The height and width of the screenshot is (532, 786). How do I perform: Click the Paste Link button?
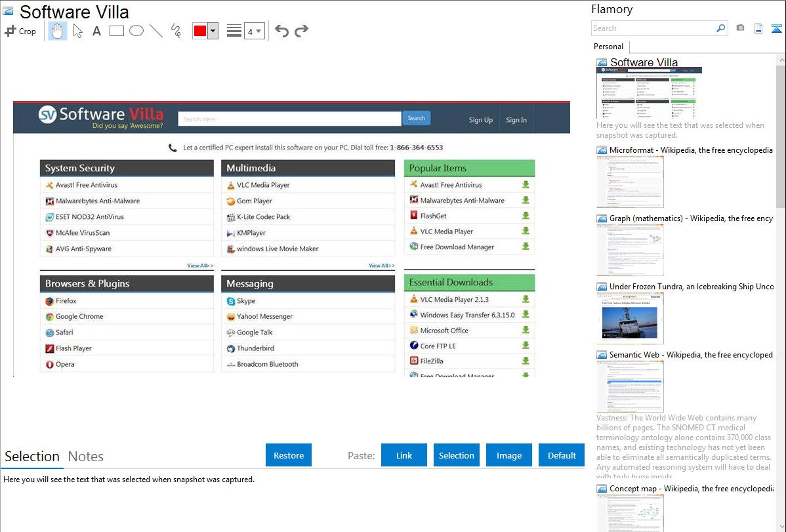[404, 455]
